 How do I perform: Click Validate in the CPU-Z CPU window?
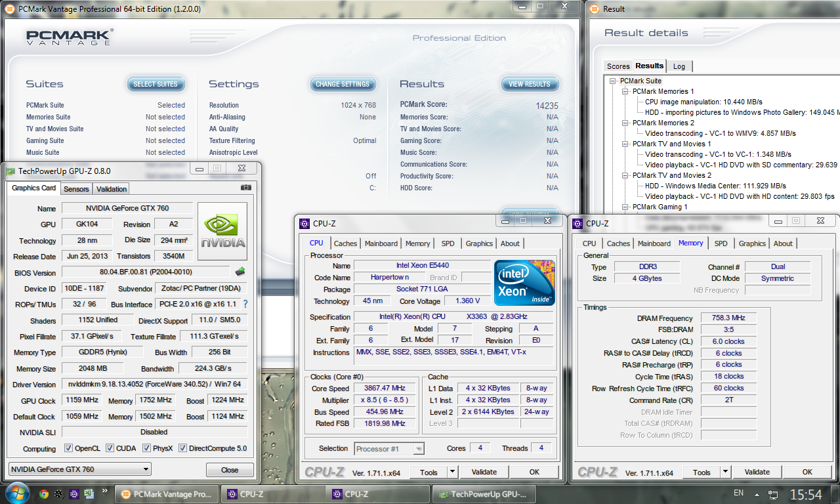[484, 472]
